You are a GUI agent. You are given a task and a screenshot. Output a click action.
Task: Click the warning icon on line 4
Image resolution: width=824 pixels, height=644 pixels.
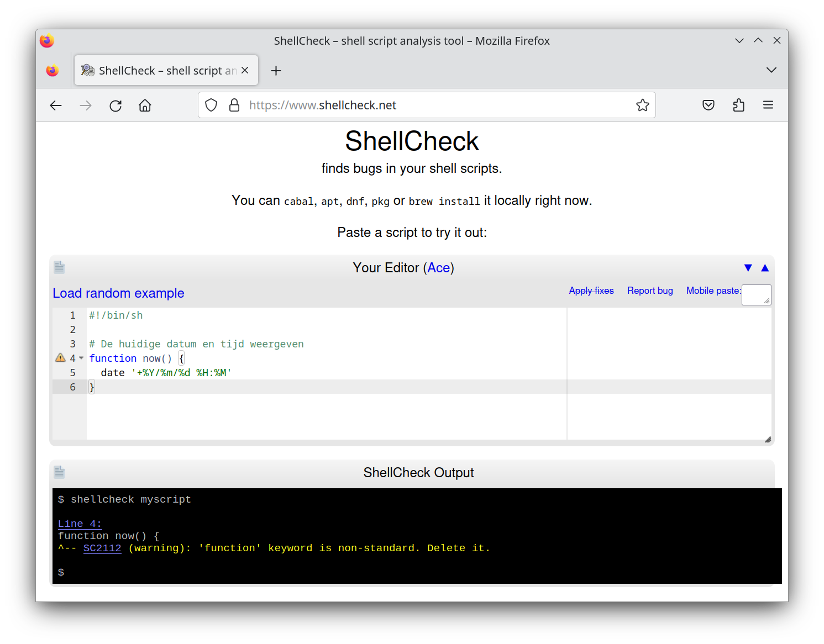coord(60,358)
